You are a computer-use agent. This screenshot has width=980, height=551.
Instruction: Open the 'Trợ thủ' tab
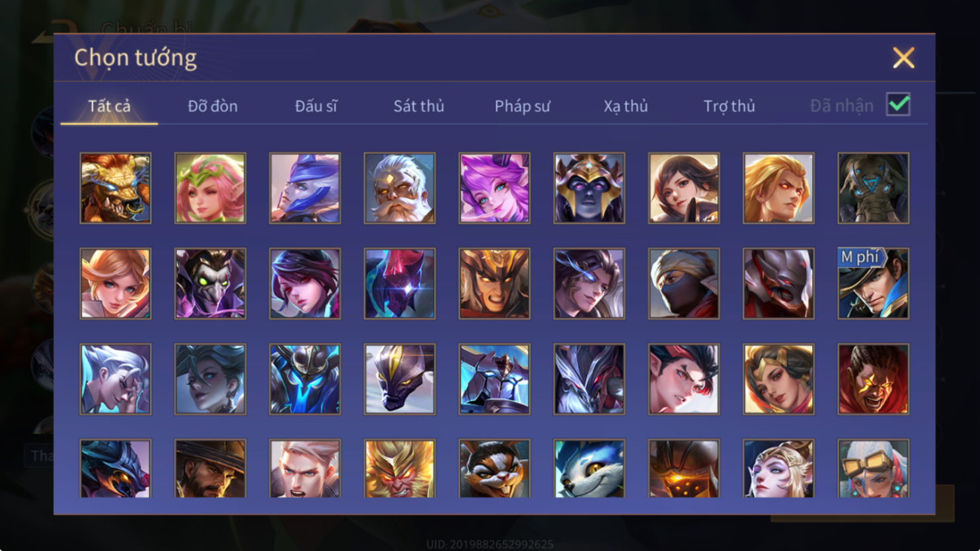click(729, 106)
